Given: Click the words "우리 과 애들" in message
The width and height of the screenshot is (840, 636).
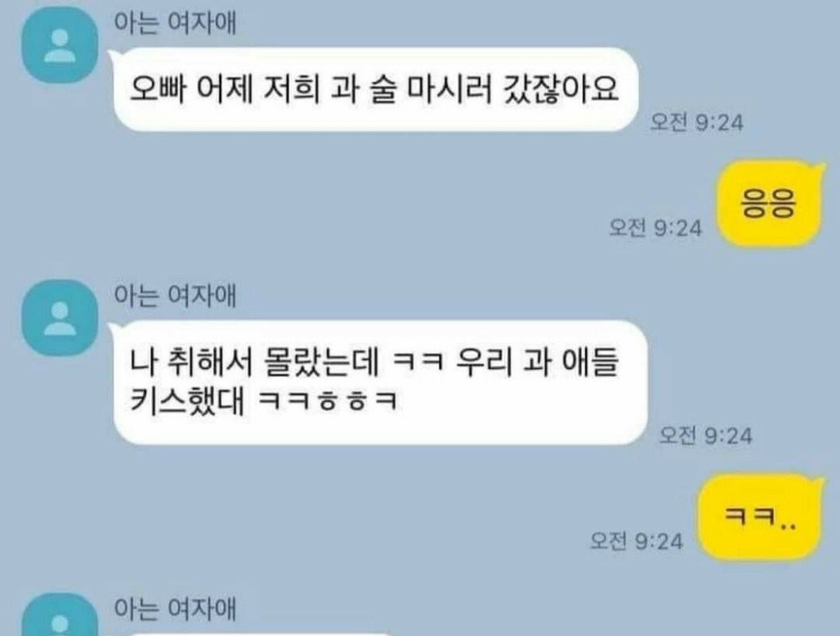Looking at the screenshot, I should [x=538, y=361].
